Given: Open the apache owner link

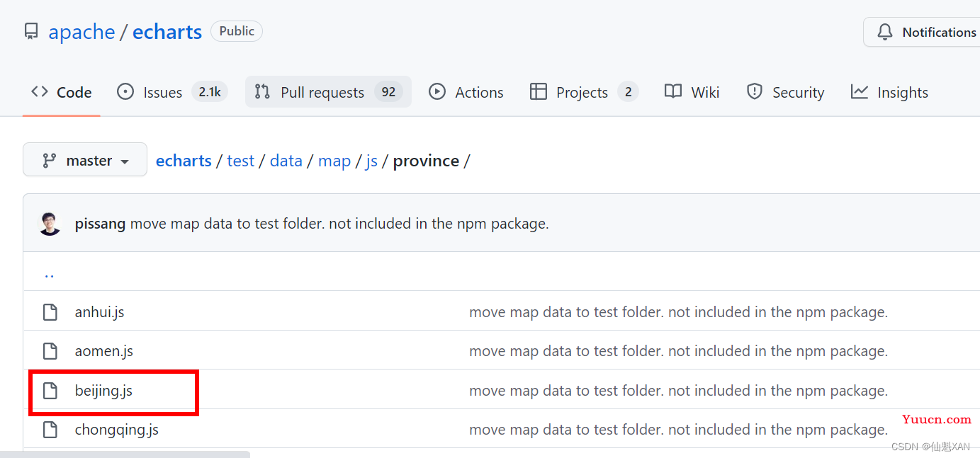Looking at the screenshot, I should click(81, 32).
